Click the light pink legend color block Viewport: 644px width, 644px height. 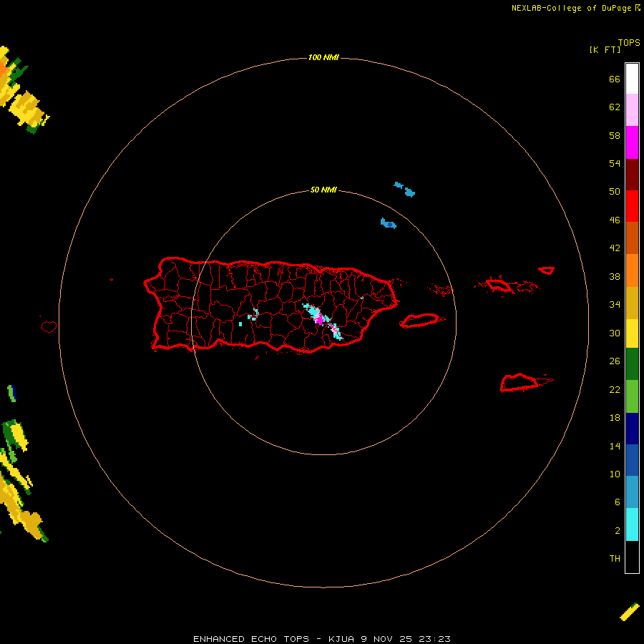tap(632, 110)
